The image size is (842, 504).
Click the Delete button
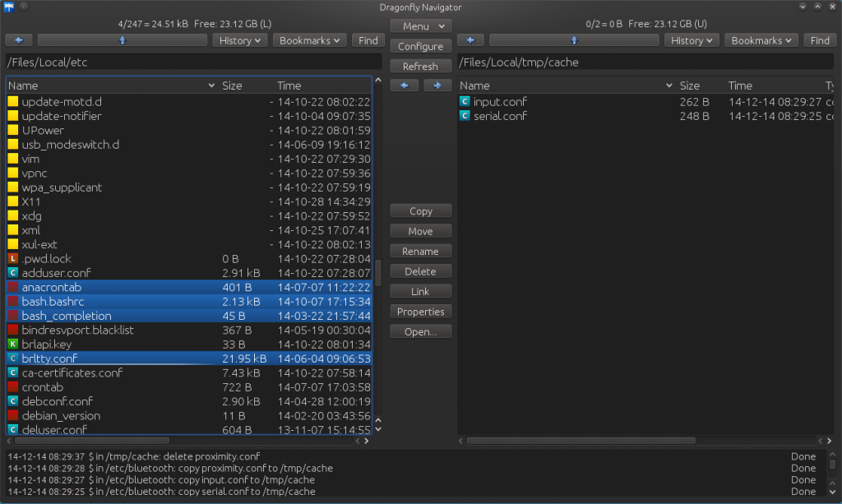(421, 271)
